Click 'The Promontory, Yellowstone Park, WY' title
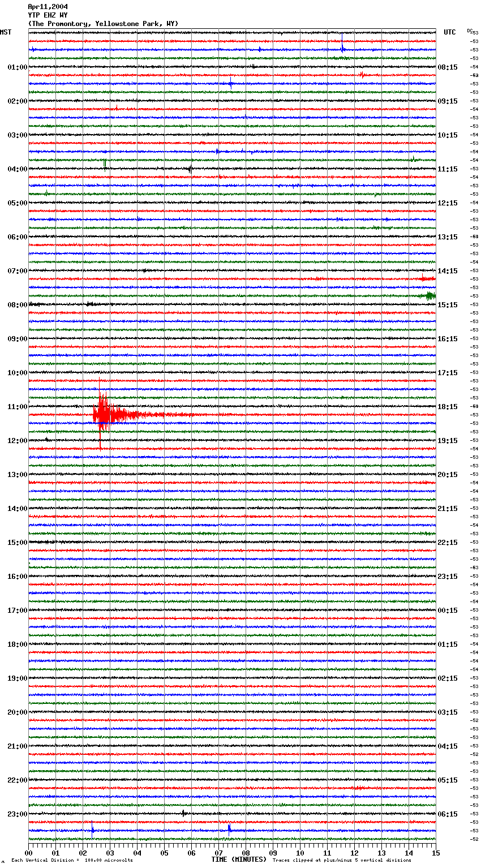The image size is (481, 868). (103, 24)
